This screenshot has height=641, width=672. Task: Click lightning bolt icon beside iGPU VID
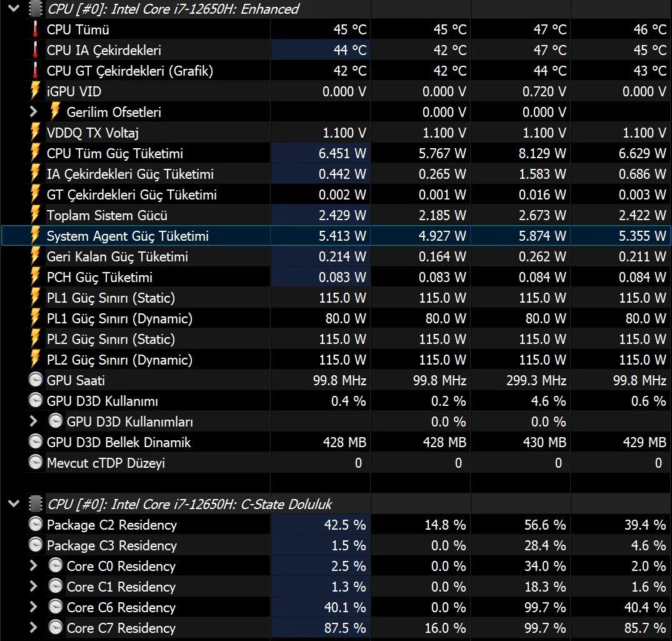point(36,91)
